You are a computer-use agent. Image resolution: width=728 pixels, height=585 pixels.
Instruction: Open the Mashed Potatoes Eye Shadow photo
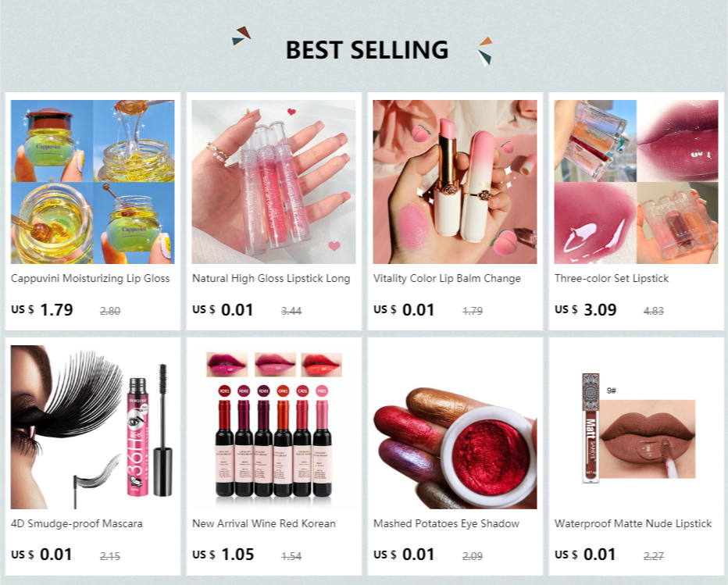point(455,427)
